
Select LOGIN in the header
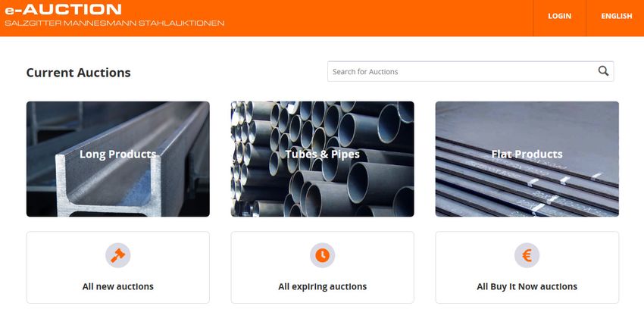tap(559, 16)
